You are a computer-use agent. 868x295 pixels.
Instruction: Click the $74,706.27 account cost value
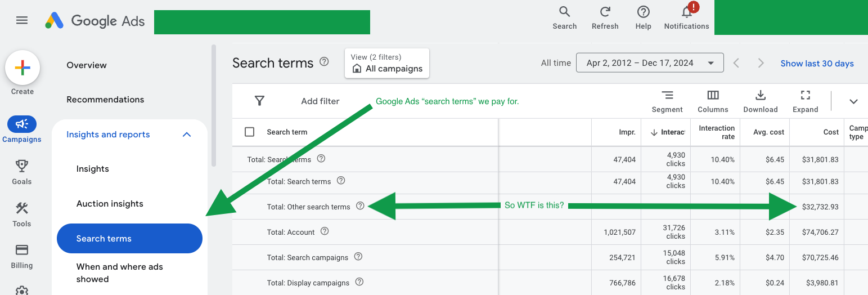pyautogui.click(x=820, y=232)
